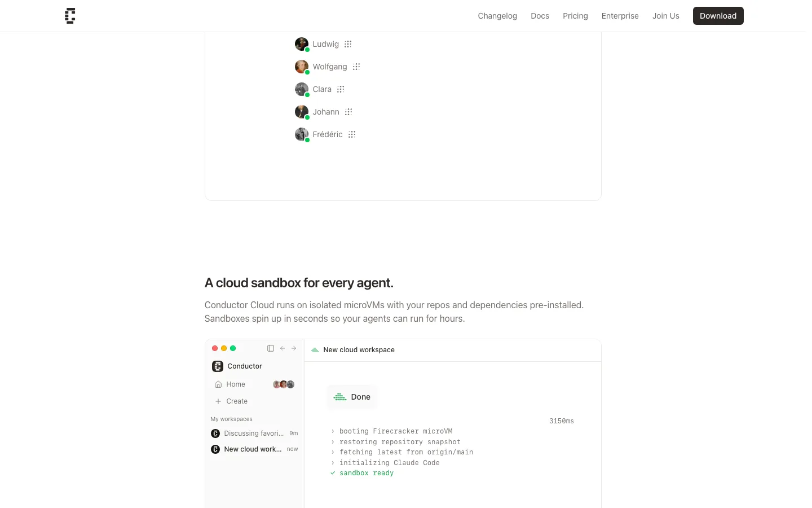Click Ludwig's avatar

[302, 44]
